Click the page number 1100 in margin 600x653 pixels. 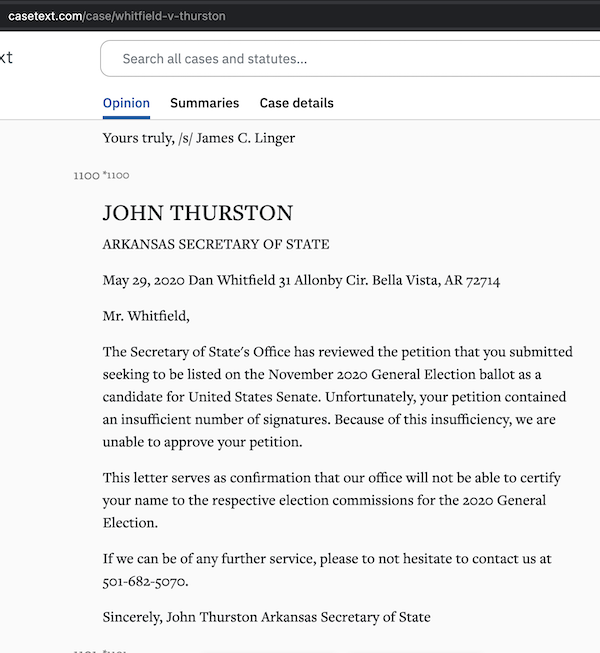[x=87, y=175]
